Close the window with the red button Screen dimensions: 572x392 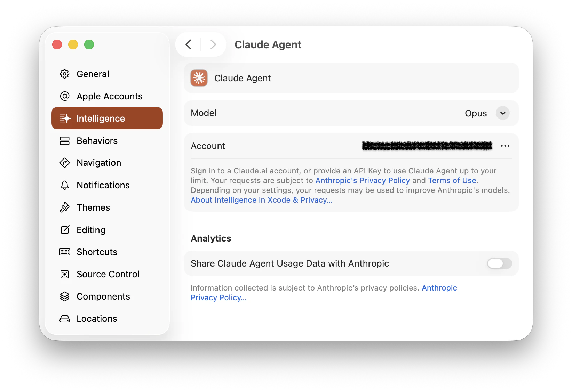[x=57, y=44]
